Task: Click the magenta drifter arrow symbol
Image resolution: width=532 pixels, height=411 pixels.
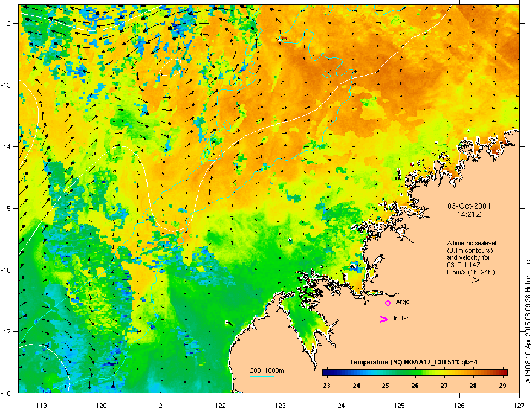Action: tap(383, 319)
